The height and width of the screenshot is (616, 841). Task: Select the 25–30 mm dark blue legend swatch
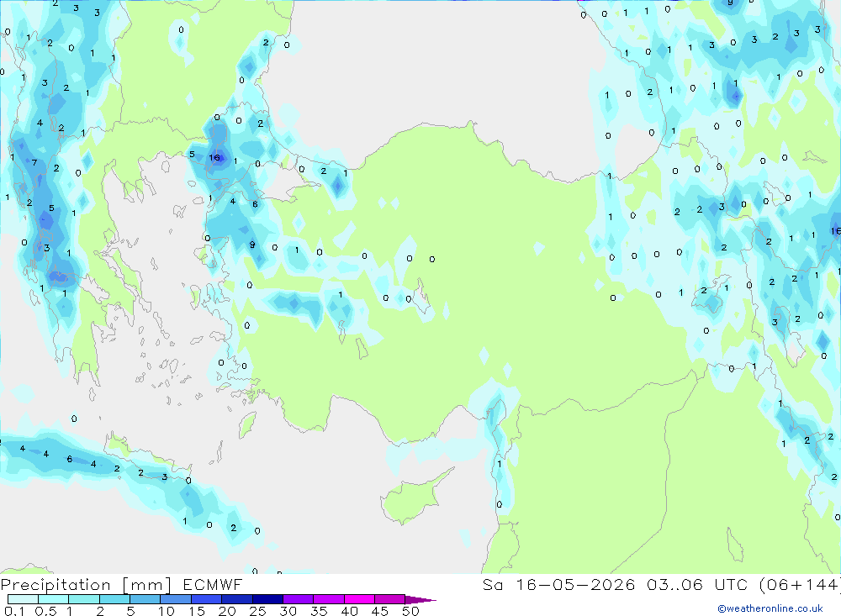click(x=267, y=599)
